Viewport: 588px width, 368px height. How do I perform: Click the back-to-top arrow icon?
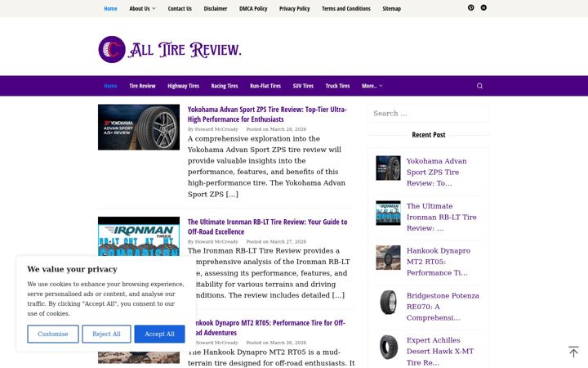coord(573,352)
